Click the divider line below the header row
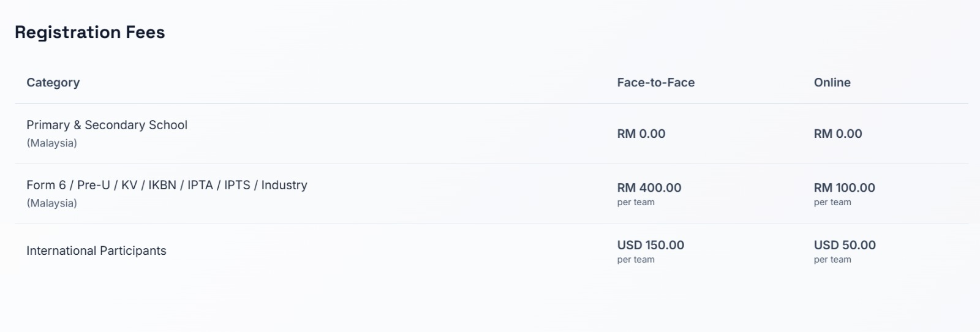980x332 pixels. click(x=490, y=103)
